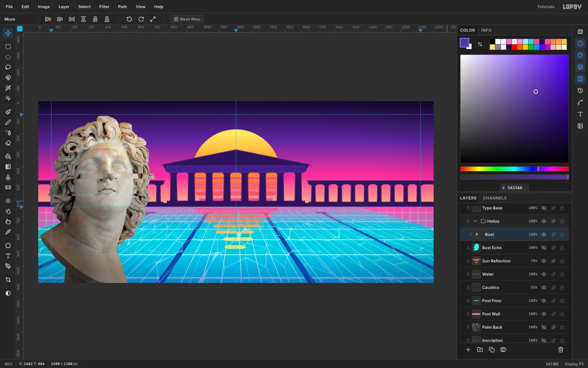
Task: Select the Eyedropper tool
Action: click(x=8, y=232)
